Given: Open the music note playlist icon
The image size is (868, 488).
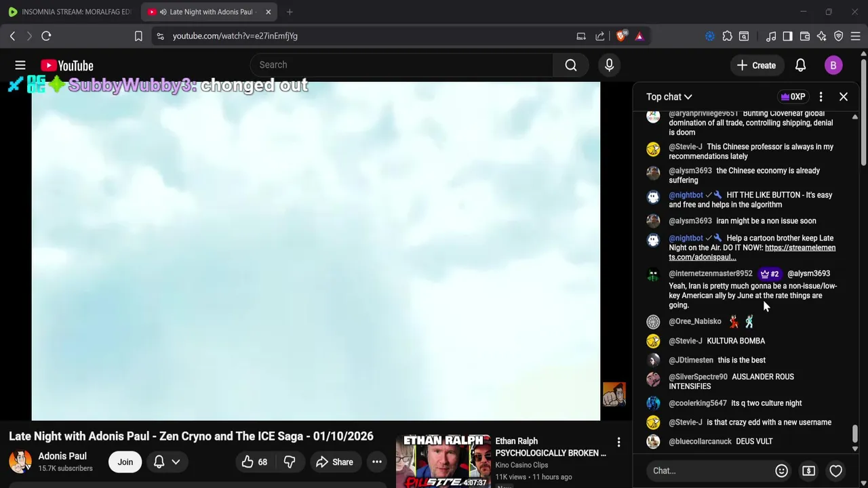Looking at the screenshot, I should point(771,36).
